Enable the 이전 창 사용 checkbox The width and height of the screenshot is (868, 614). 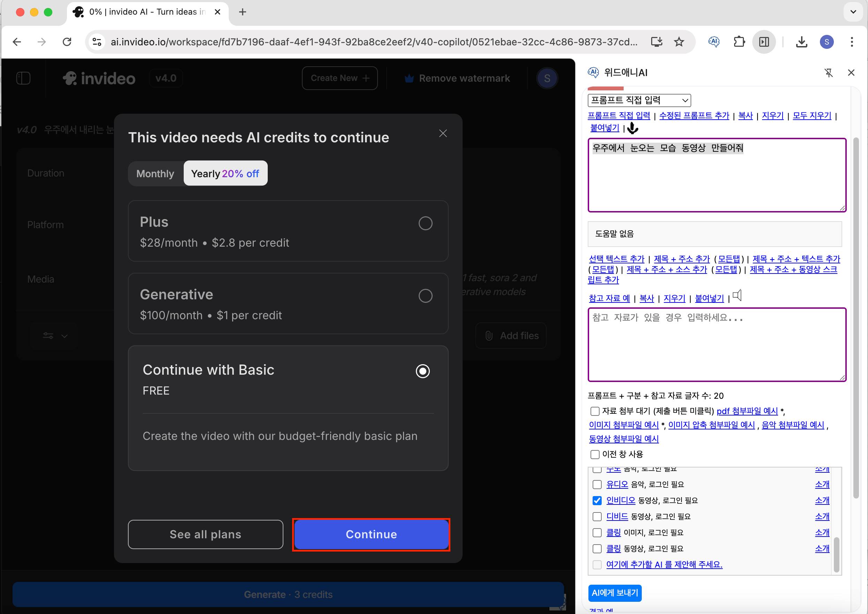(595, 454)
